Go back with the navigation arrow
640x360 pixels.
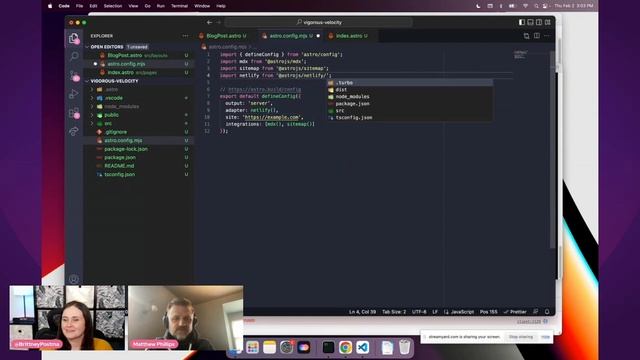coord(209,22)
